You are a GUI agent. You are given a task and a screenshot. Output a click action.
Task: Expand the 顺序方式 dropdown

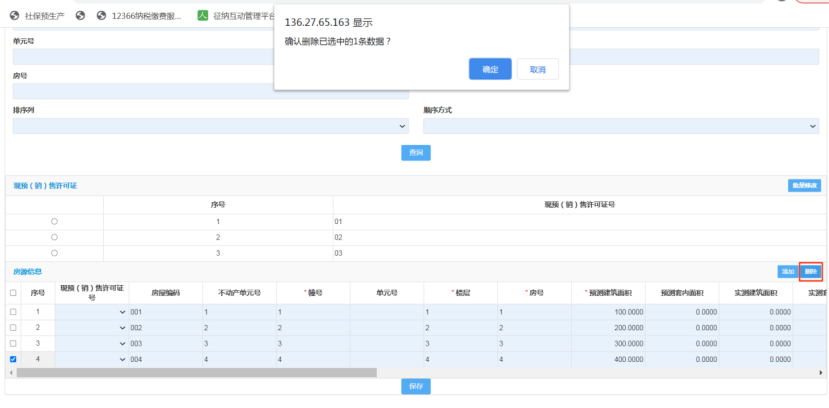point(620,127)
